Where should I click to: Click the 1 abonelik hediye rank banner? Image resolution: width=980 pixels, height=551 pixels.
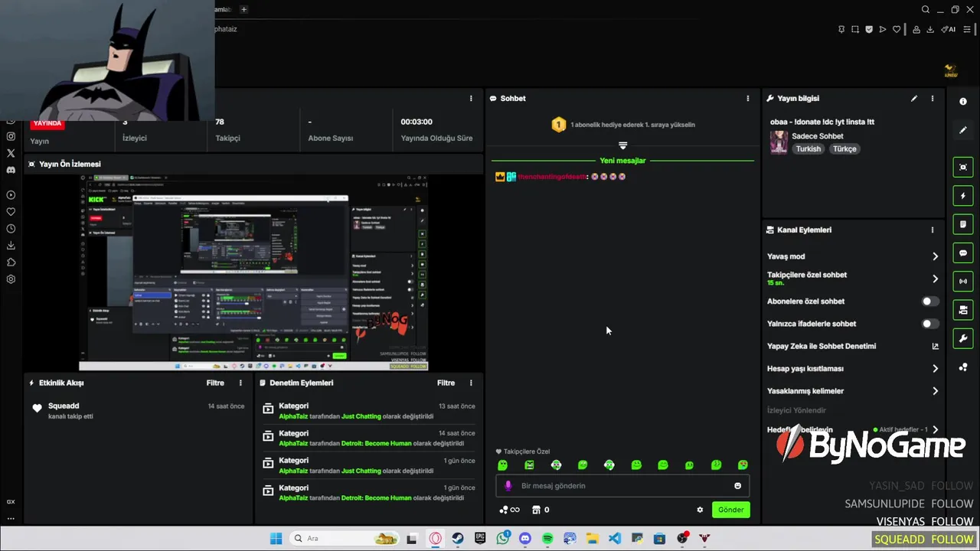tap(622, 125)
